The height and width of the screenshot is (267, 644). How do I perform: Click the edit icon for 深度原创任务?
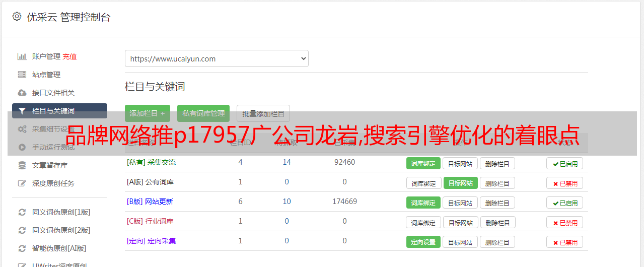coord(22,183)
